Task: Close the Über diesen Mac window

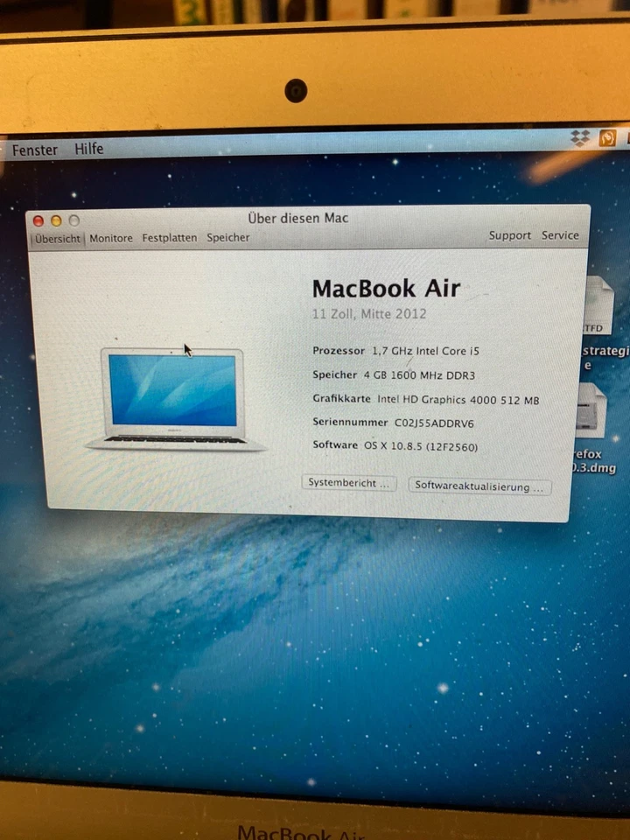Action: click(38, 221)
